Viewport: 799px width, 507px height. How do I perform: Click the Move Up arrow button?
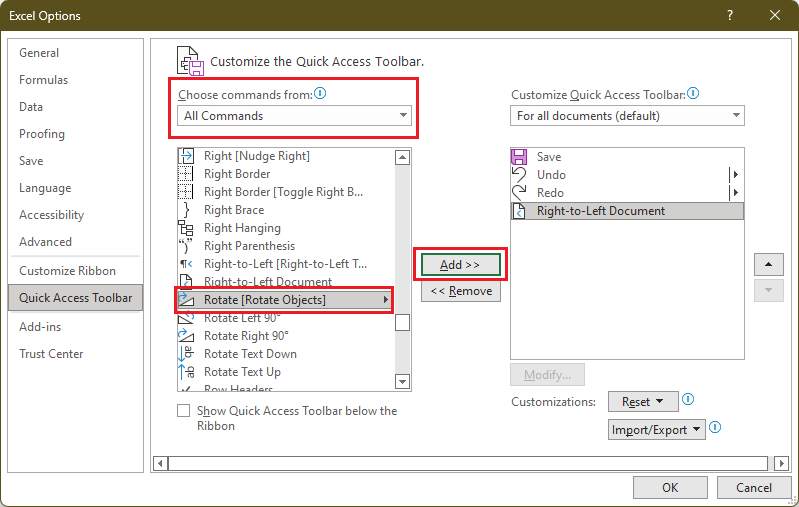point(768,264)
